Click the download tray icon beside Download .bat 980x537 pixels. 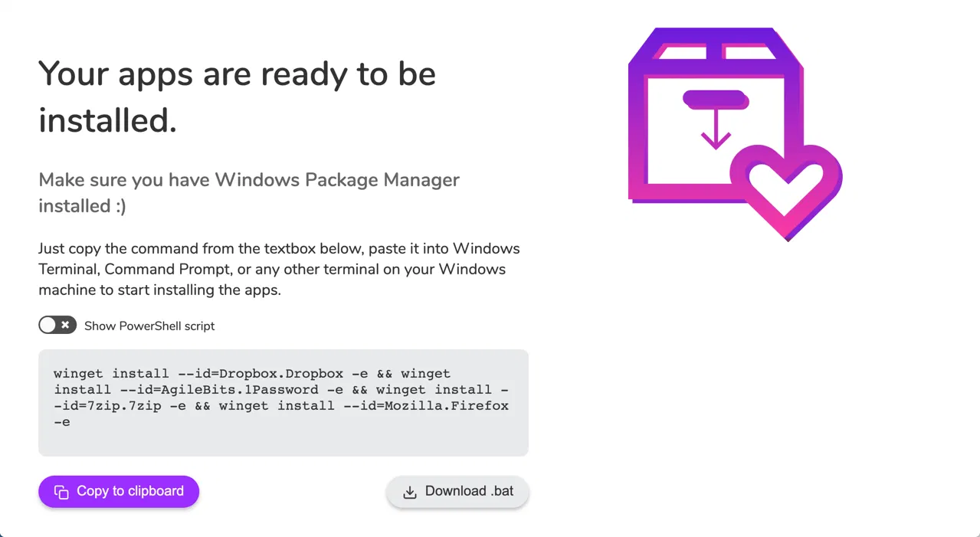[410, 492]
